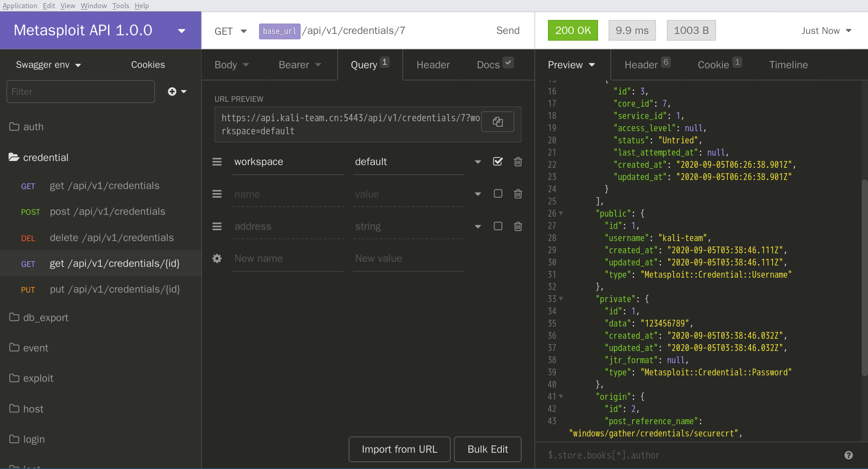868x469 pixels.
Task: Click the 9.9 ms response time badge
Action: 632,30
